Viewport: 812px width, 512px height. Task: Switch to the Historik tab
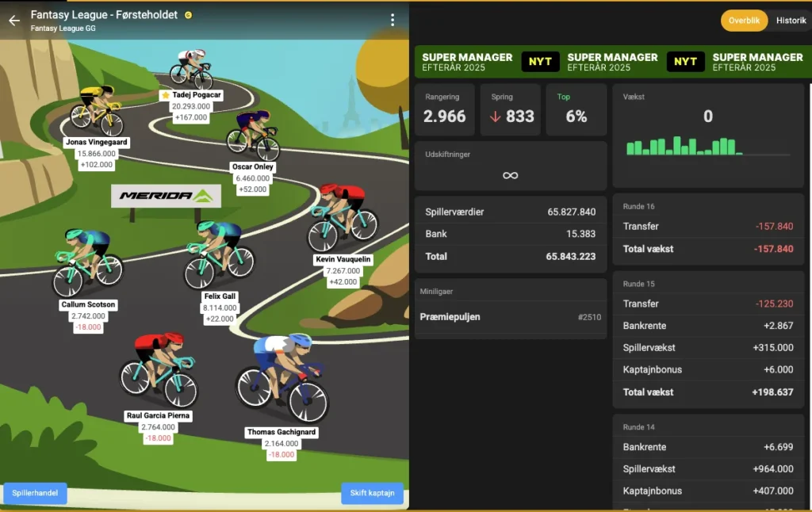pyautogui.click(x=791, y=21)
